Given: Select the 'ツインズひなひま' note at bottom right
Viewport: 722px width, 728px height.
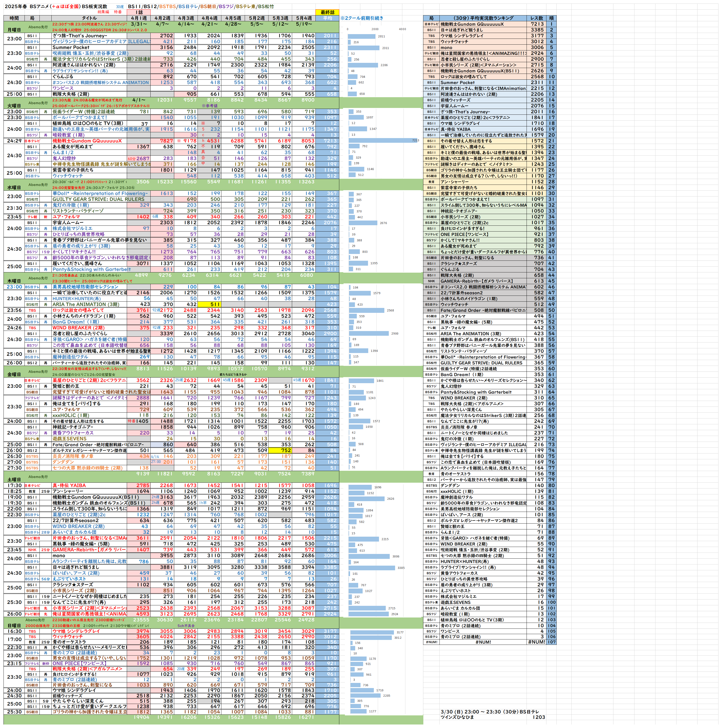Looking at the screenshot, I should [457, 717].
